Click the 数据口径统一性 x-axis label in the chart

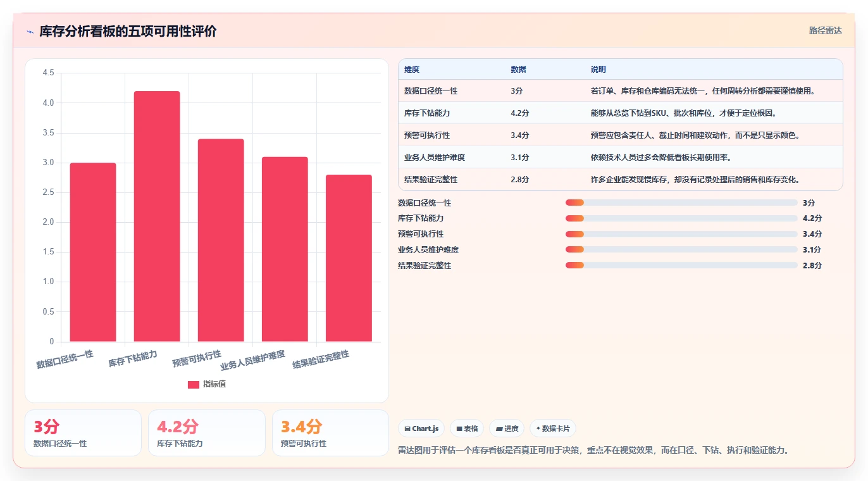tap(65, 359)
